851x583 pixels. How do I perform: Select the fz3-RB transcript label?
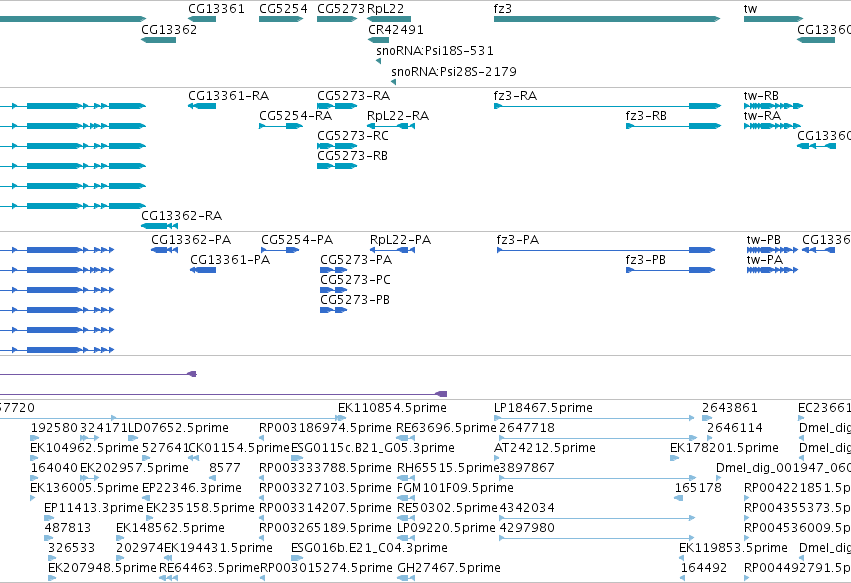[x=646, y=116]
